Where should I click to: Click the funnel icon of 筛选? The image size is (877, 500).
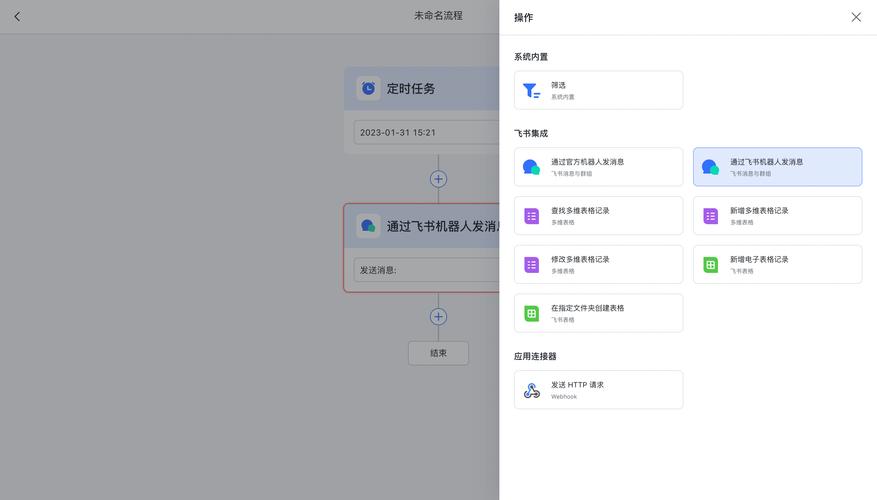[x=531, y=91]
